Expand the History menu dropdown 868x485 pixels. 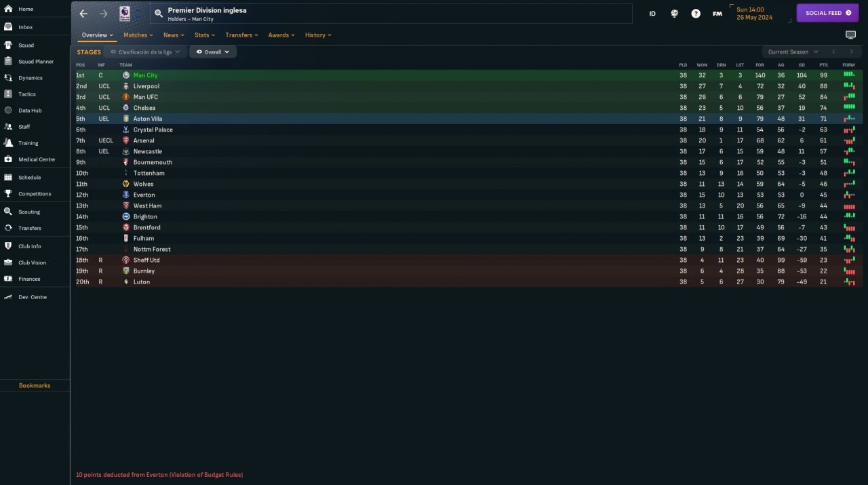tap(318, 35)
